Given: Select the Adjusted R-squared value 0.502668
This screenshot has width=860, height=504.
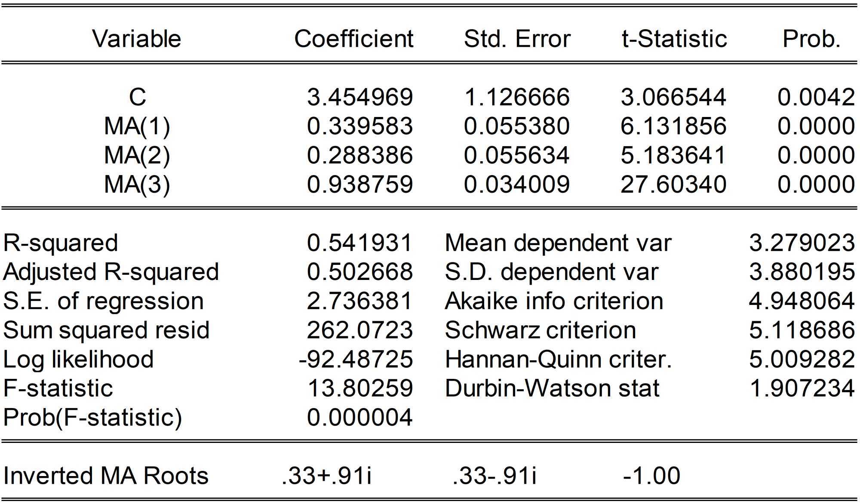Looking at the screenshot, I should point(359,272).
